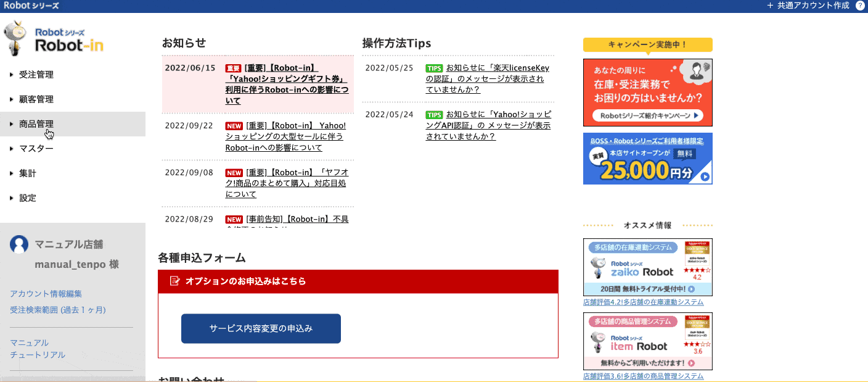Open アカウント情報編集 link
The height and width of the screenshot is (382, 868).
click(46, 294)
